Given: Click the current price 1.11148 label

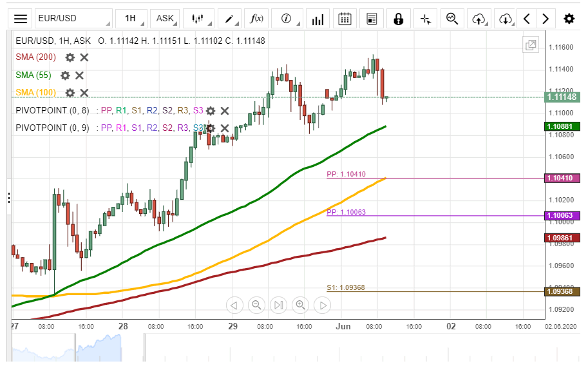Looking at the screenshot, I should (x=562, y=97).
